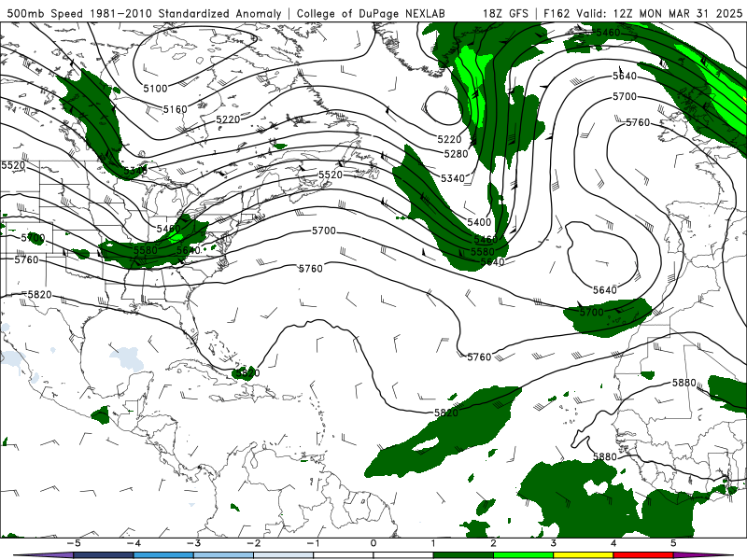Click the colorbar tick label '-1'
The image size is (747, 560).
tap(314, 543)
